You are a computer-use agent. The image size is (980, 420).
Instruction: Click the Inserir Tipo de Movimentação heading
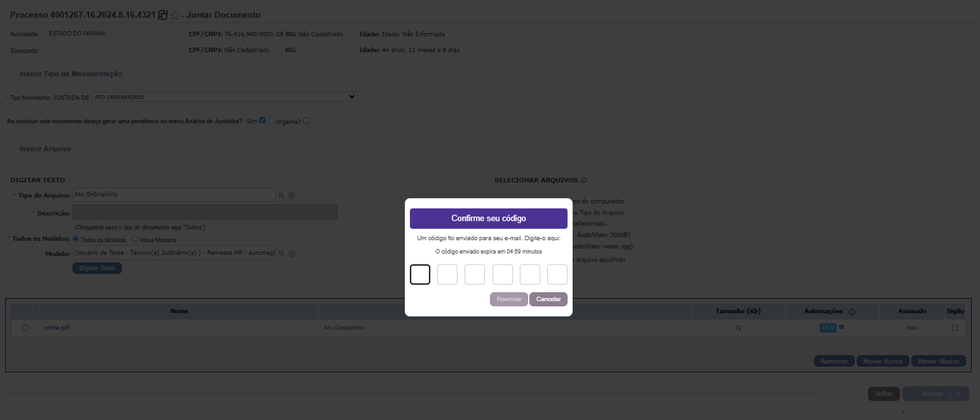[71, 74]
